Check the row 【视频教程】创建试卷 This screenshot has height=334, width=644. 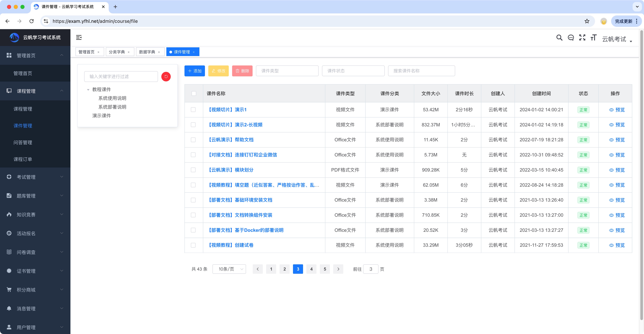tap(193, 245)
